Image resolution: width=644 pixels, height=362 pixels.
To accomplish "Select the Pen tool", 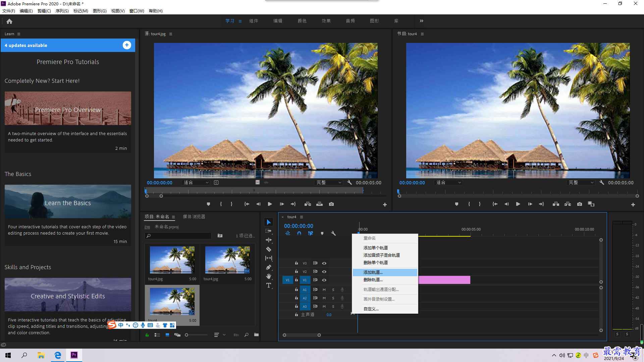I will (269, 267).
